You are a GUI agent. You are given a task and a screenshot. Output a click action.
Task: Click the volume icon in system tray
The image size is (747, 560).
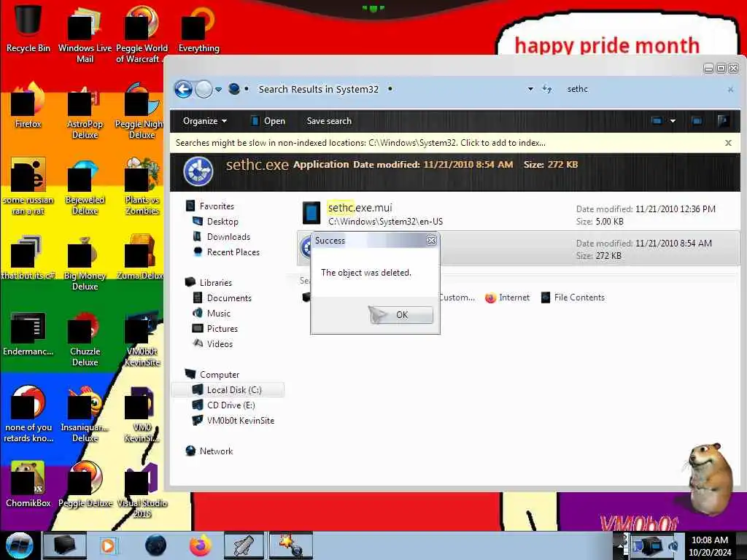673,546
